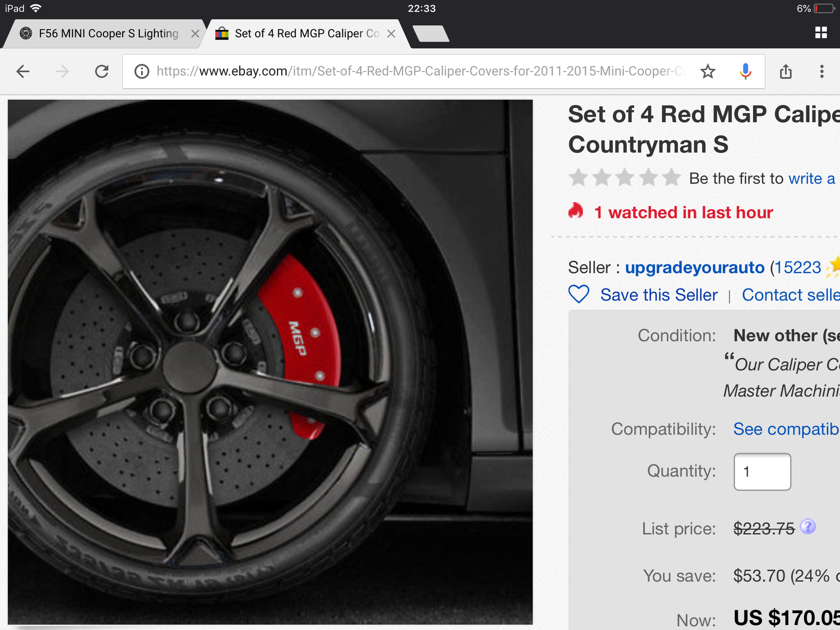Click the list price help question icon
Viewport: 840px width, 630px height.
808,526
